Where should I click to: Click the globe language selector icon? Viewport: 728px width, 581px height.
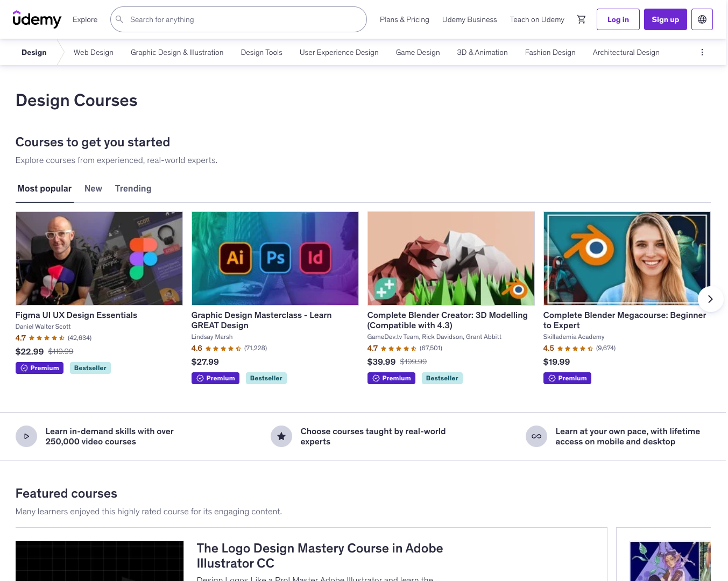coord(702,19)
